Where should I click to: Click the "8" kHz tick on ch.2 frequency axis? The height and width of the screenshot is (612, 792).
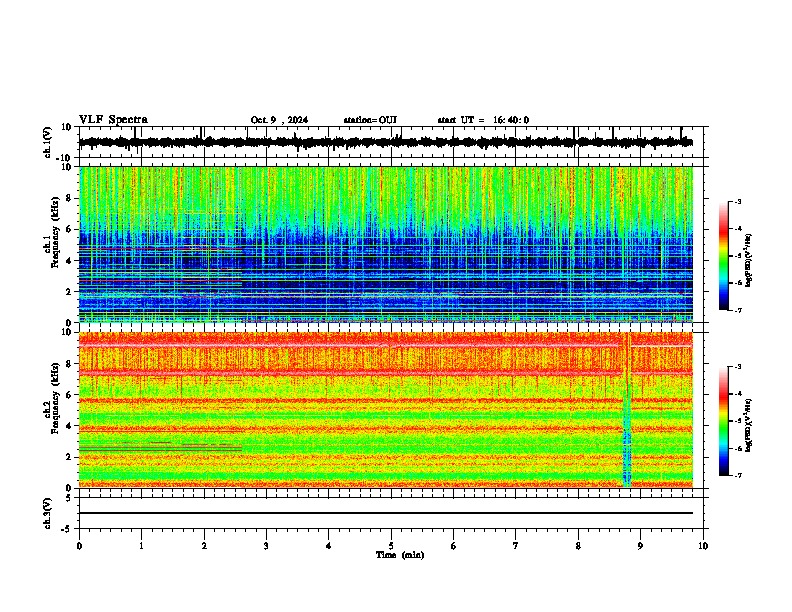pos(70,364)
